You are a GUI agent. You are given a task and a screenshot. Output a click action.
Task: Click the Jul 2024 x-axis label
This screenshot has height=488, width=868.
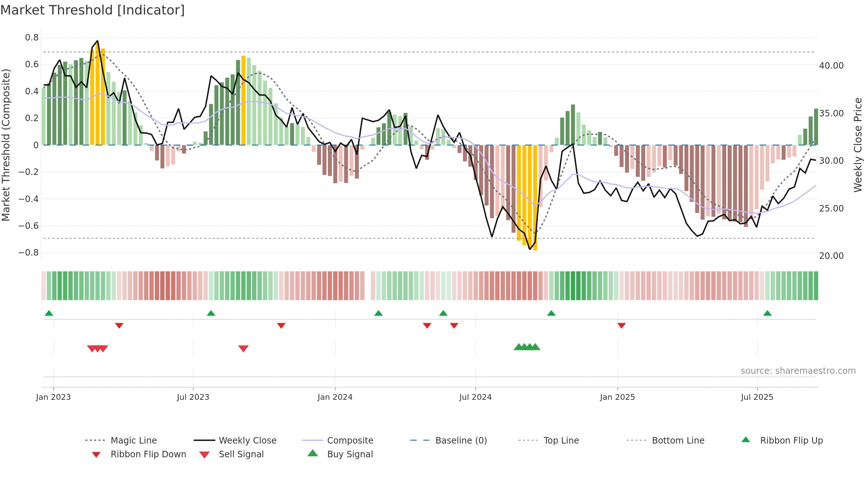(476, 397)
